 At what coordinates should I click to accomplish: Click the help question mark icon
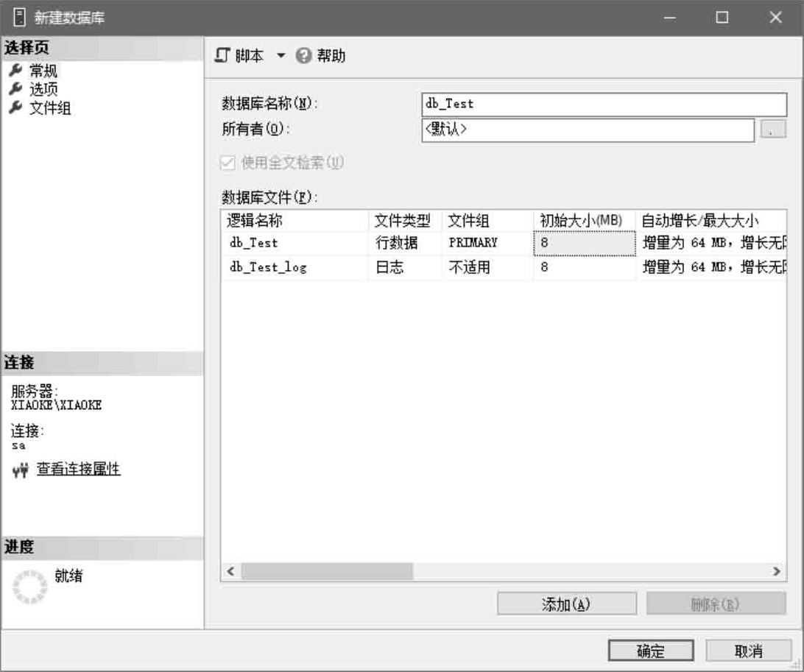[x=303, y=56]
